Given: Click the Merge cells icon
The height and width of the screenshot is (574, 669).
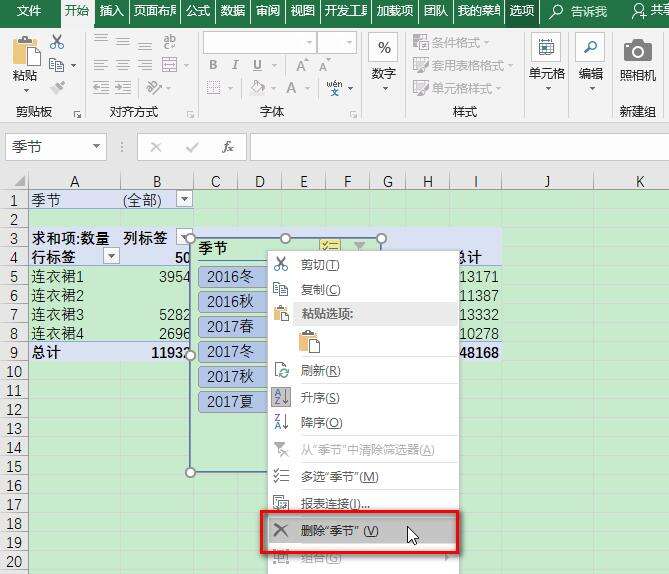Looking at the screenshot, I should [x=170, y=65].
